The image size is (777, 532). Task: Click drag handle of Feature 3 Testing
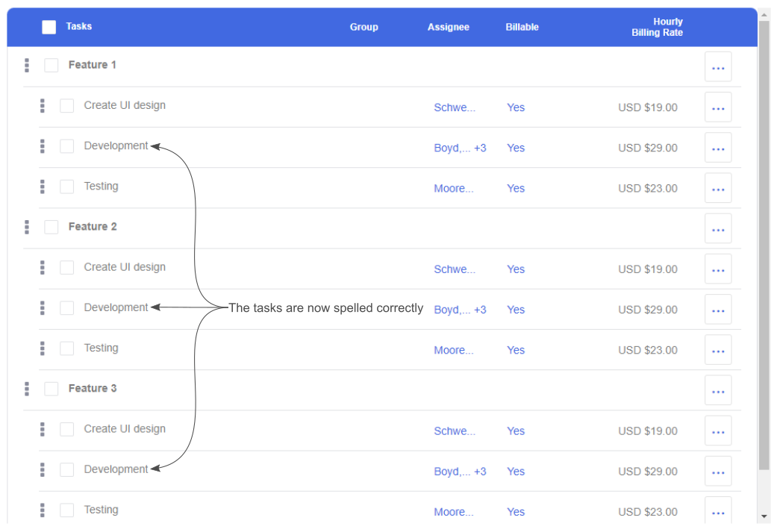[43, 510]
